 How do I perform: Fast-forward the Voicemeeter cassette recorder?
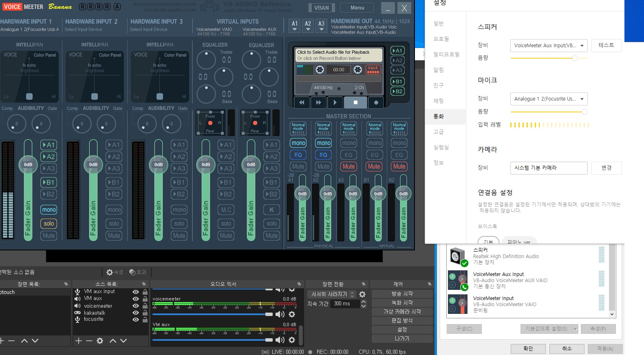pyautogui.click(x=318, y=103)
